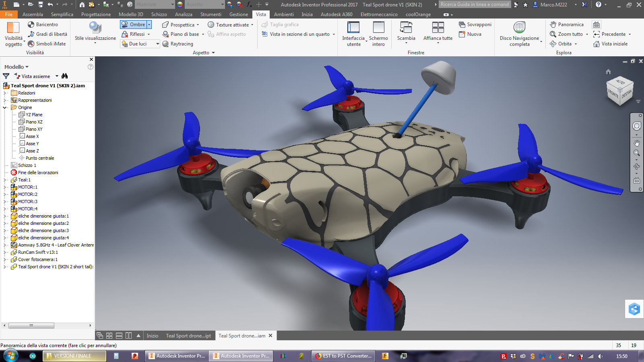This screenshot has height=362, width=644.
Task: Open Stile visualizzazione visual style
Action: [x=95, y=32]
